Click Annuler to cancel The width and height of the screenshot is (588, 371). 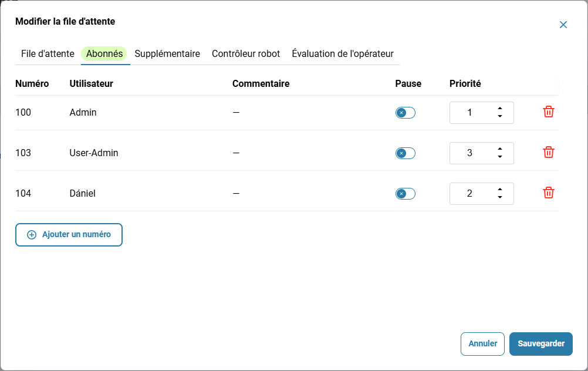tap(482, 343)
